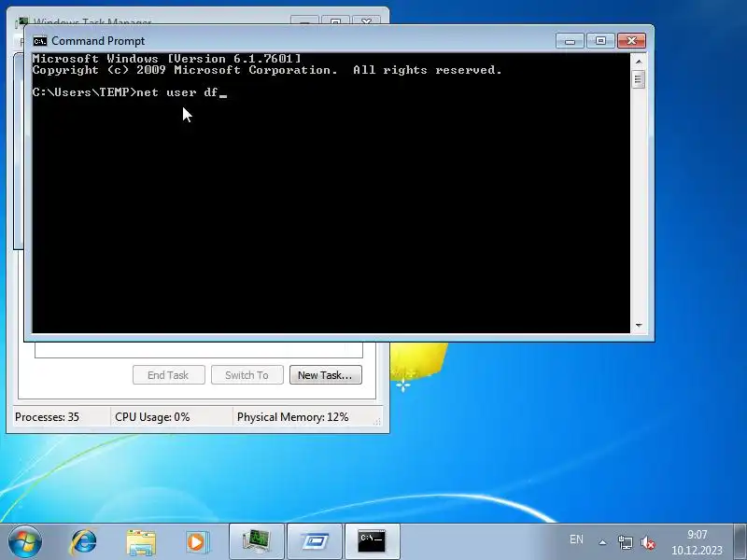The image size is (747, 560).
Task: Click 'Physical Memory: 12%' status text
Action: [x=293, y=417]
